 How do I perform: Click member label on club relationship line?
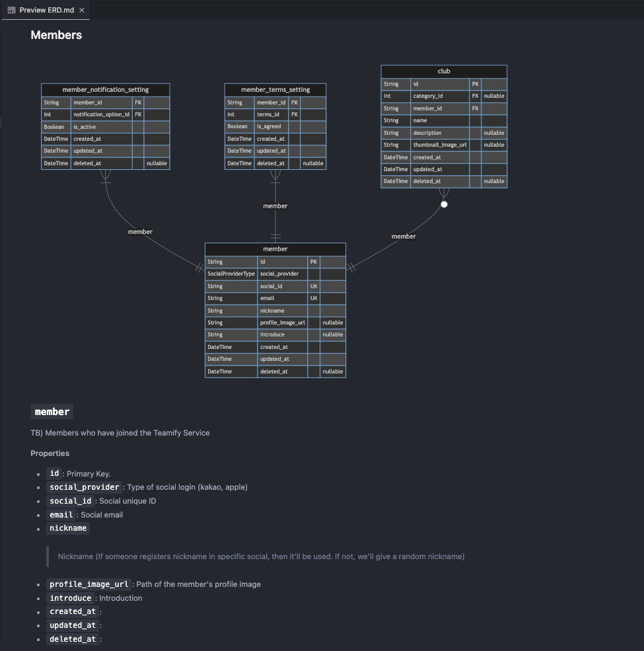tap(404, 236)
